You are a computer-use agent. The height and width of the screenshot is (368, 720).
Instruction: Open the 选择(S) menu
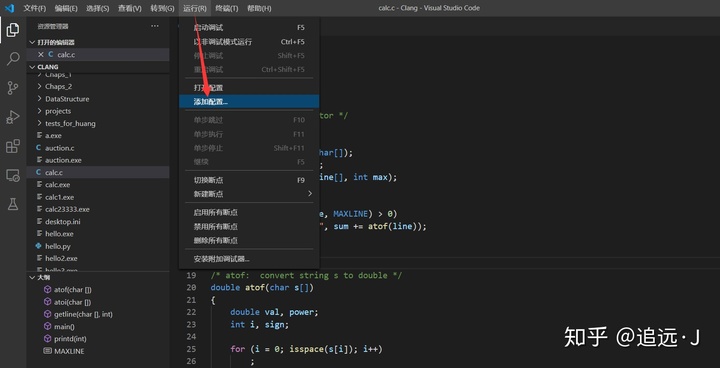pyautogui.click(x=97, y=8)
